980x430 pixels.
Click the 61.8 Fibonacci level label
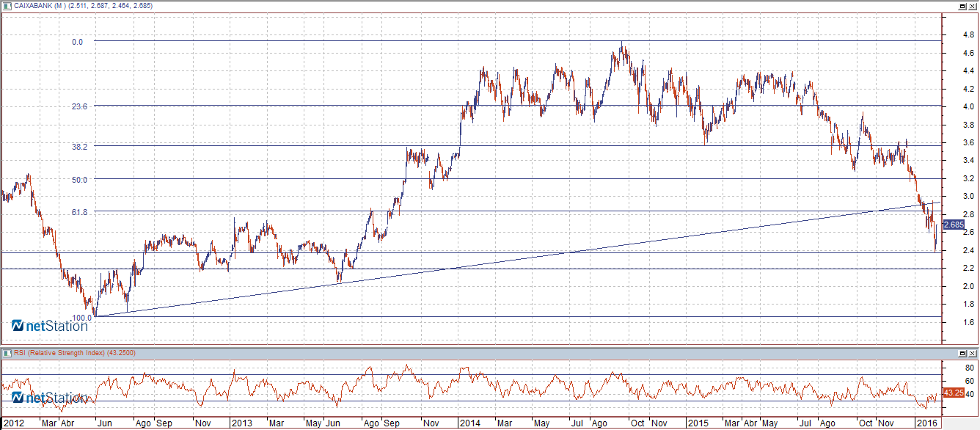point(80,212)
